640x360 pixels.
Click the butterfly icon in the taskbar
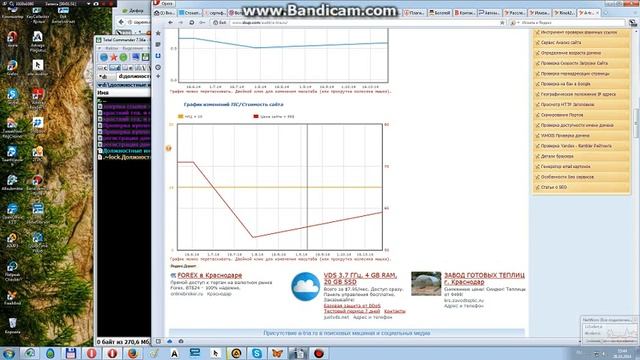coord(278,353)
